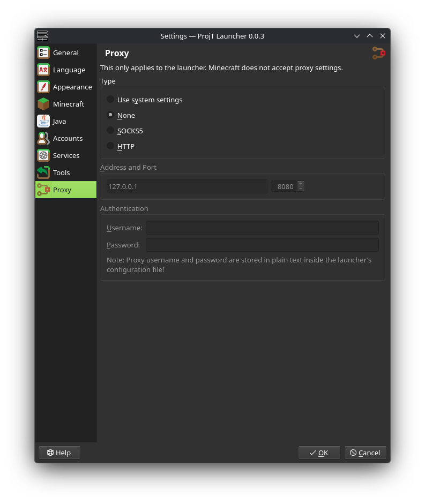Choose the HTTP proxy type

[x=121, y=146]
